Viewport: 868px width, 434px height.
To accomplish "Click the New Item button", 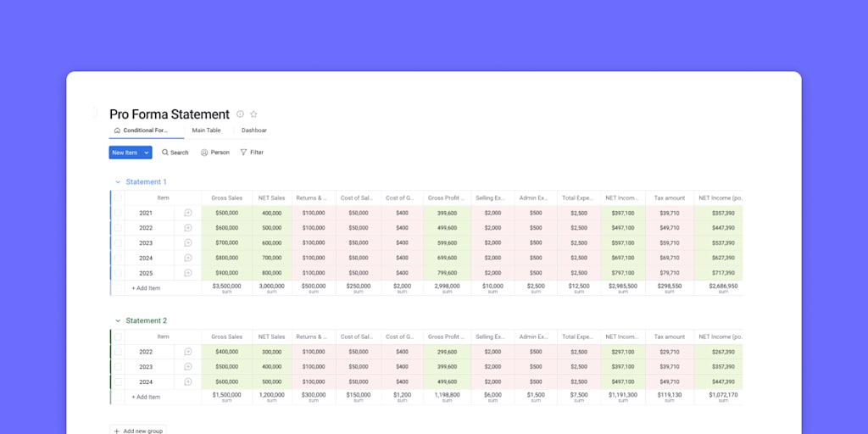I will 125,153.
